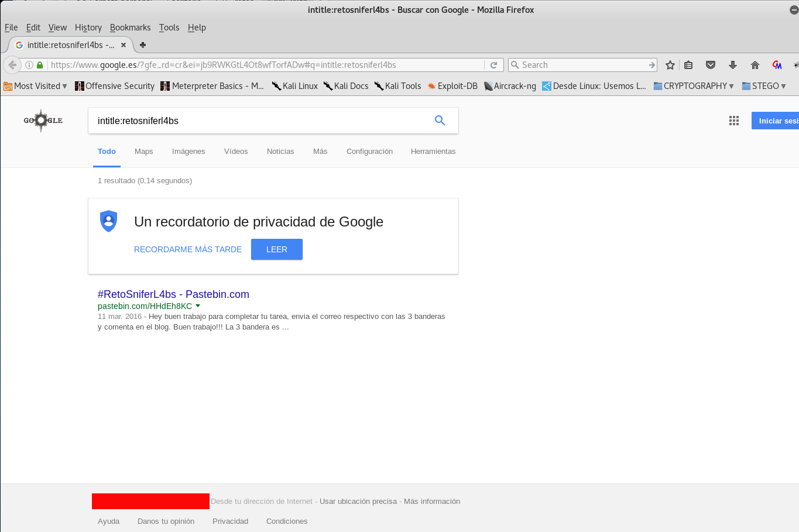Click the Google search query input field

tap(258, 121)
